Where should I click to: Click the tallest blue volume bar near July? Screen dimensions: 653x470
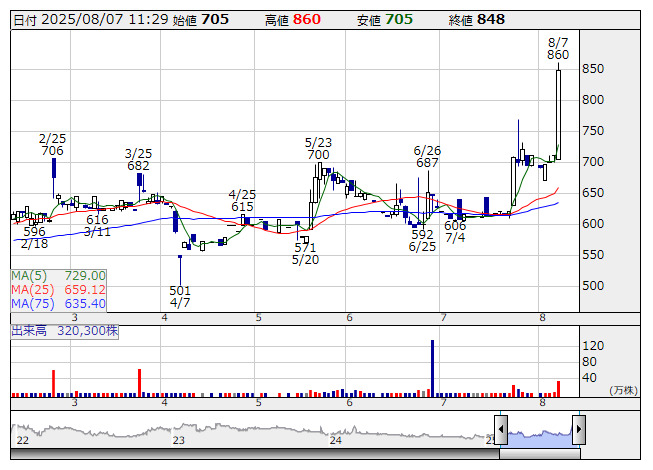pyautogui.click(x=432, y=368)
